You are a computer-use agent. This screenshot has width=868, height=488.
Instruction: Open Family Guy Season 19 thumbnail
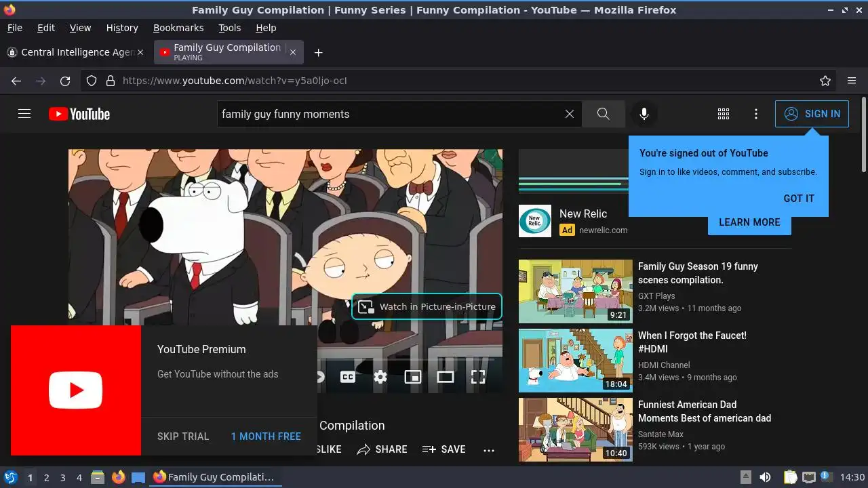576,291
